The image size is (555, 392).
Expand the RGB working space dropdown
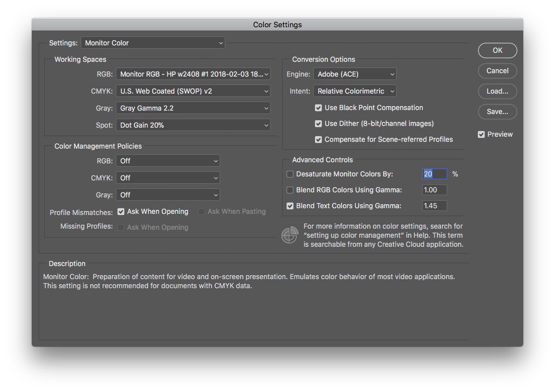click(193, 74)
